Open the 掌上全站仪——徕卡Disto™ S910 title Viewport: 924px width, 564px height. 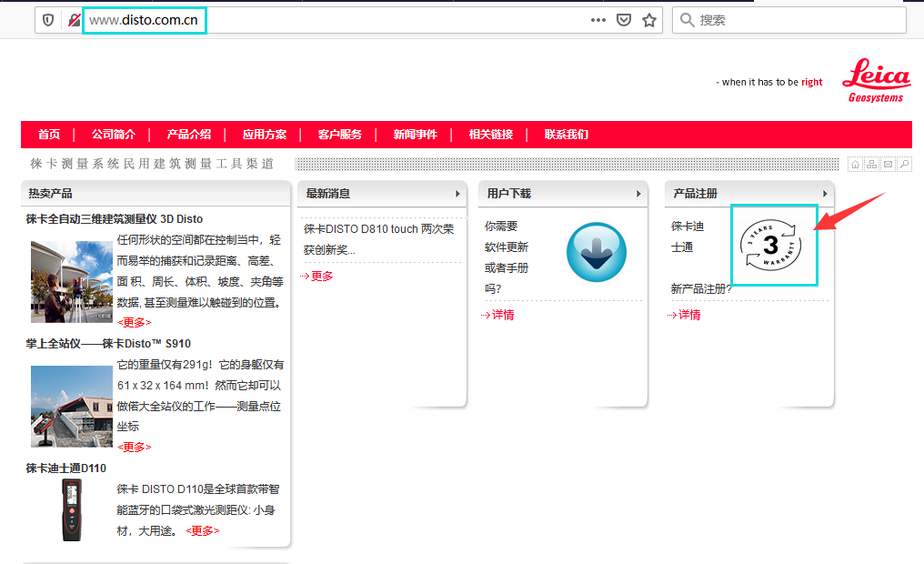[108, 344]
